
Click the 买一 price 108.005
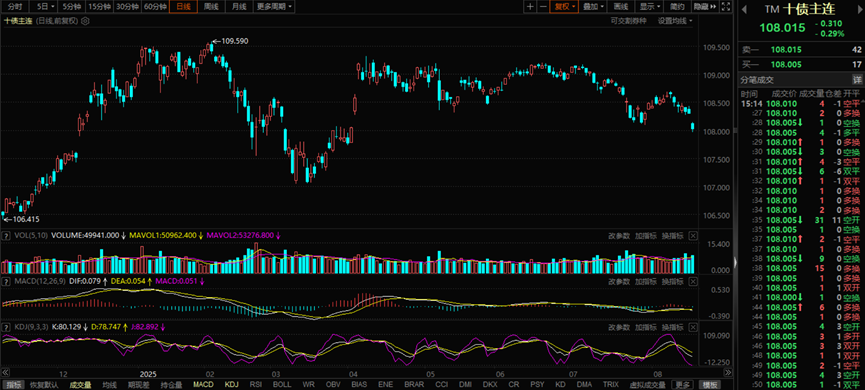coord(786,64)
